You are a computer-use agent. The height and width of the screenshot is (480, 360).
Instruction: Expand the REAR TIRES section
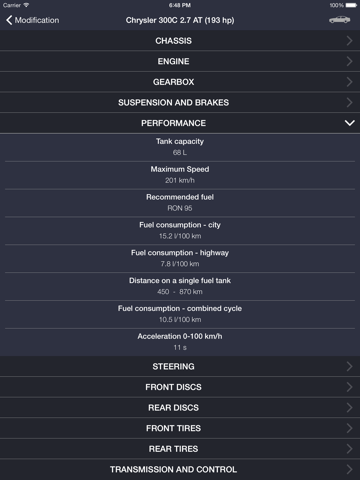(x=180, y=449)
